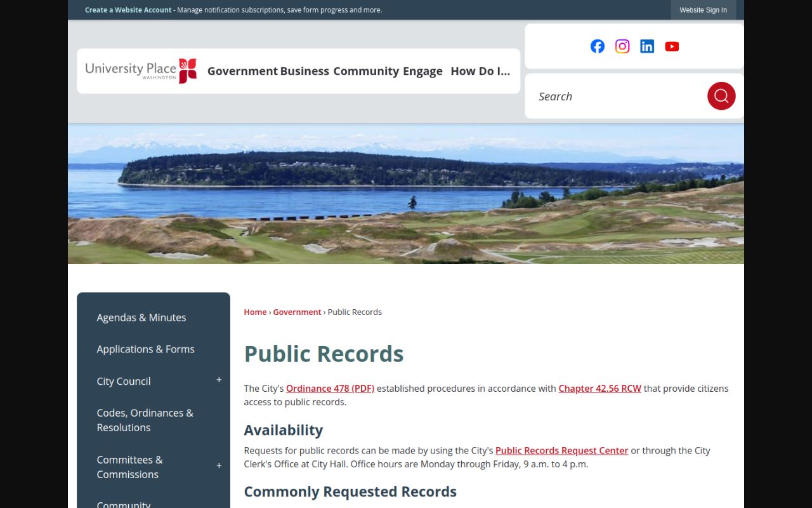
Task: Click the Chambers Bay banner image
Action: pyautogui.click(x=406, y=194)
